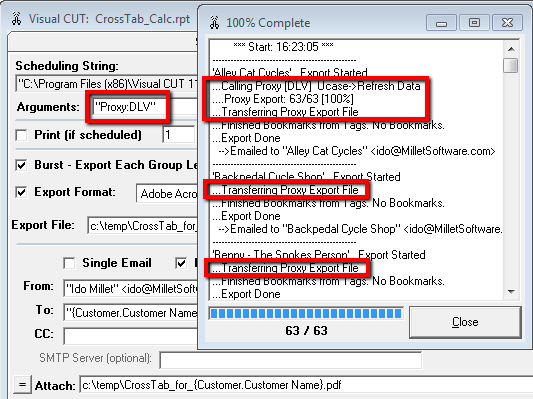
Task: Open the Export Format Adobe Acrobat dropdown
Action: [167, 193]
